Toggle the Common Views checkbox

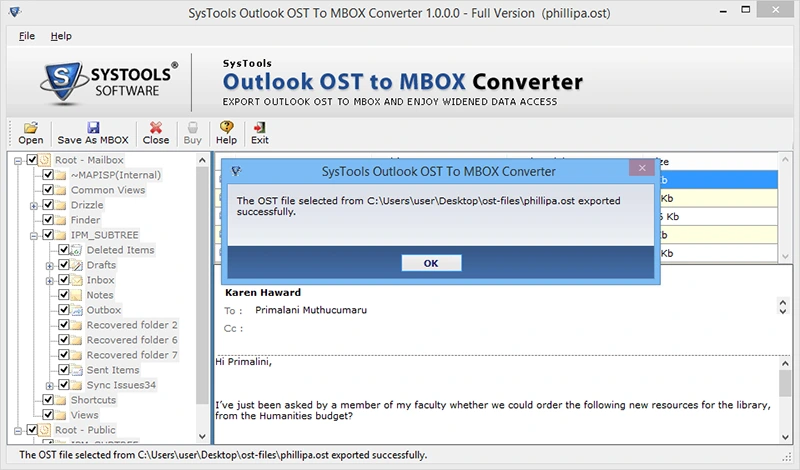[x=48, y=190]
